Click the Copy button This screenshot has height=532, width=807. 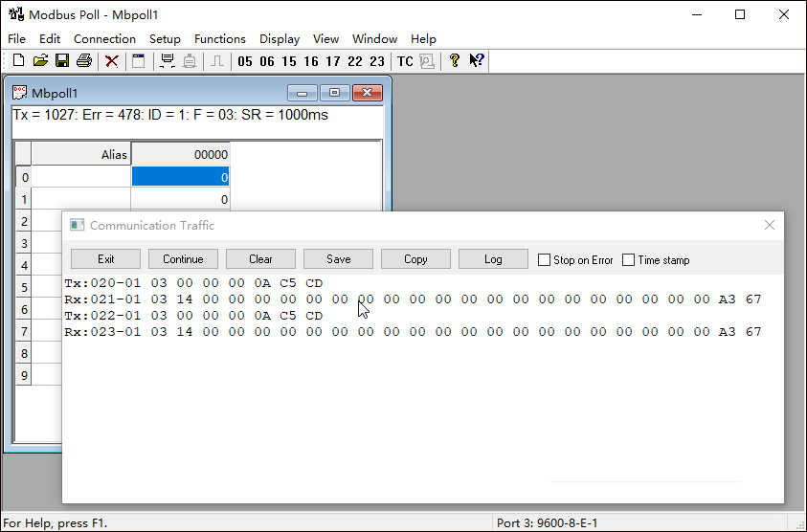point(415,258)
